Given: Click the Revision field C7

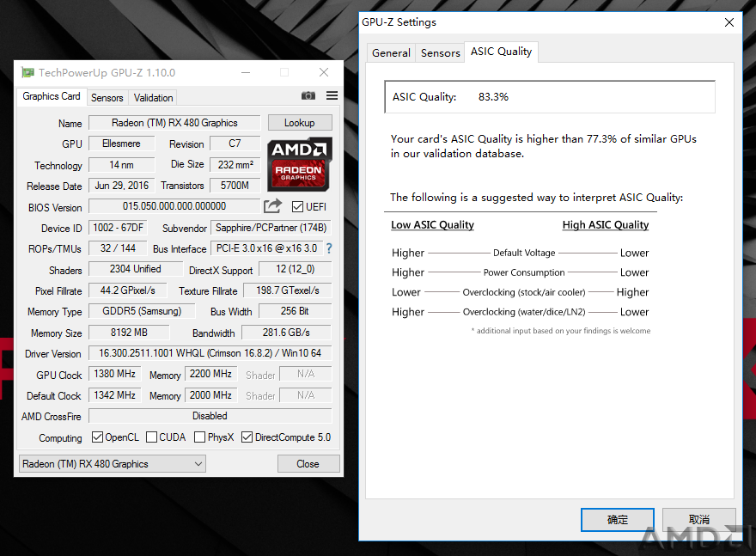Looking at the screenshot, I should (x=235, y=144).
